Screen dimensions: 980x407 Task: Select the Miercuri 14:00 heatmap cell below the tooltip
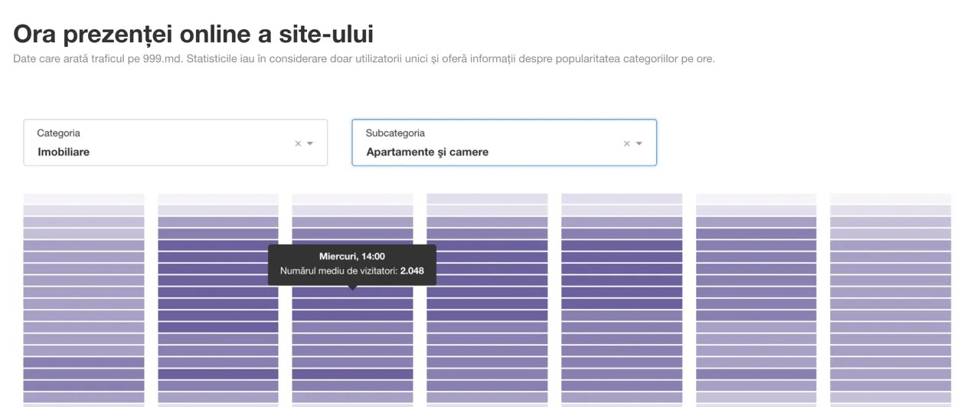[352, 292]
